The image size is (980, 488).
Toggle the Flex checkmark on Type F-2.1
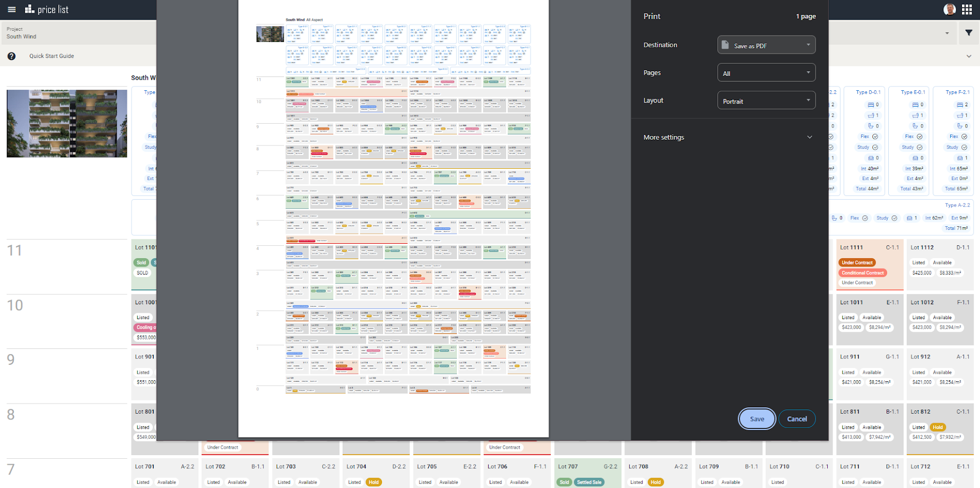(x=965, y=136)
